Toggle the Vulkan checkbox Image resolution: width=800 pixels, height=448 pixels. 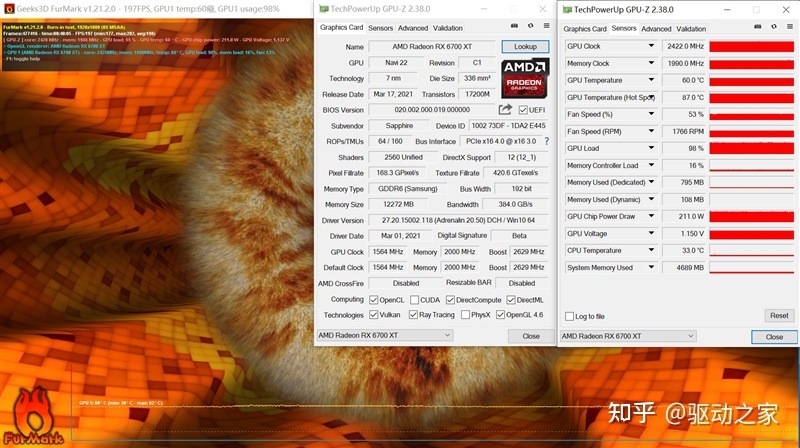[x=373, y=315]
